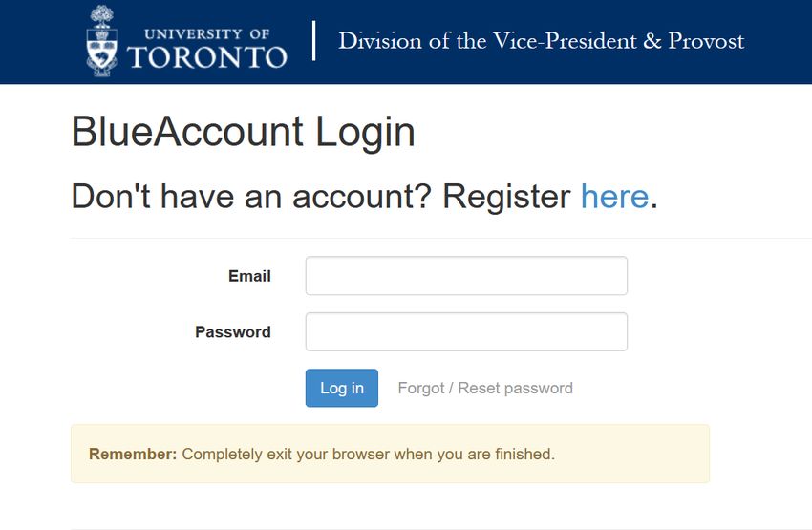Click the bold 'Remember:' label in the notice
This screenshot has width=812, height=530.
pyautogui.click(x=133, y=454)
